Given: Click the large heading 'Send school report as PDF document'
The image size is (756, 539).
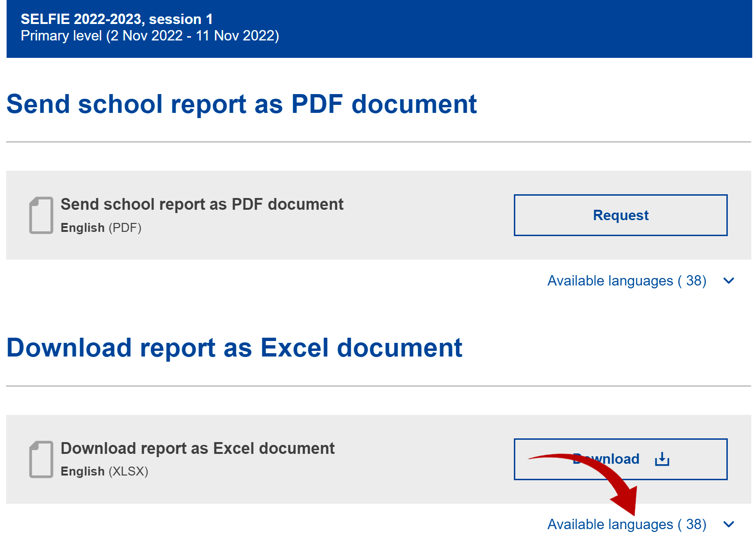Looking at the screenshot, I should coord(242,104).
